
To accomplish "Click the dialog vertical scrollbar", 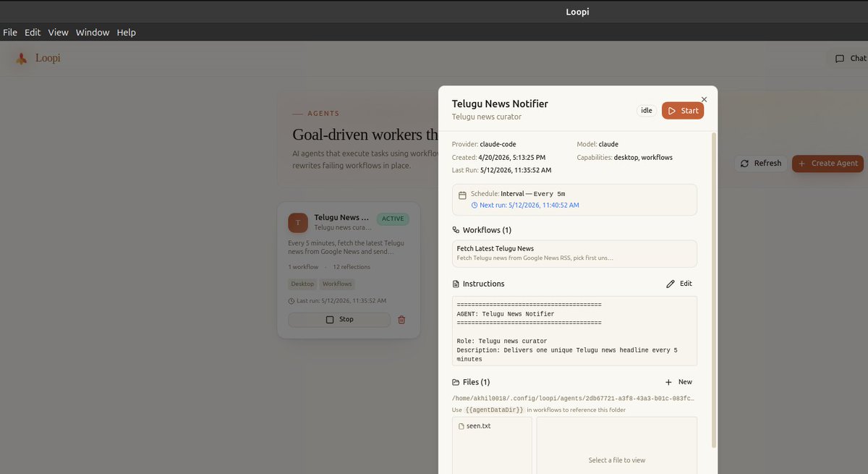I will [715, 289].
